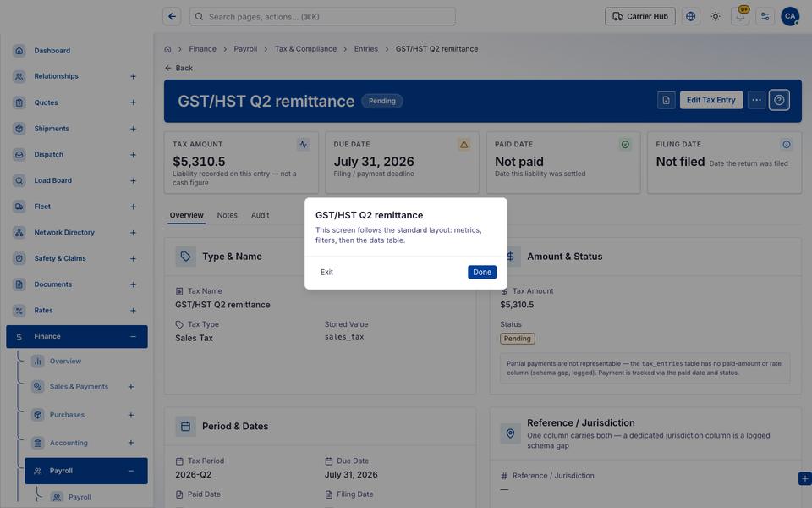Go to Entries breadcrumb

(366, 49)
